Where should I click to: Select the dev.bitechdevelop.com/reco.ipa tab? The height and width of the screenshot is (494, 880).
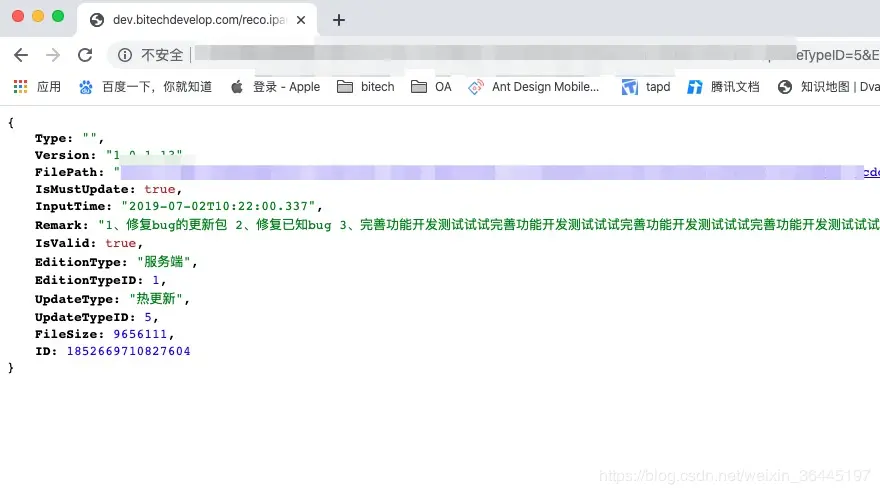click(x=196, y=20)
